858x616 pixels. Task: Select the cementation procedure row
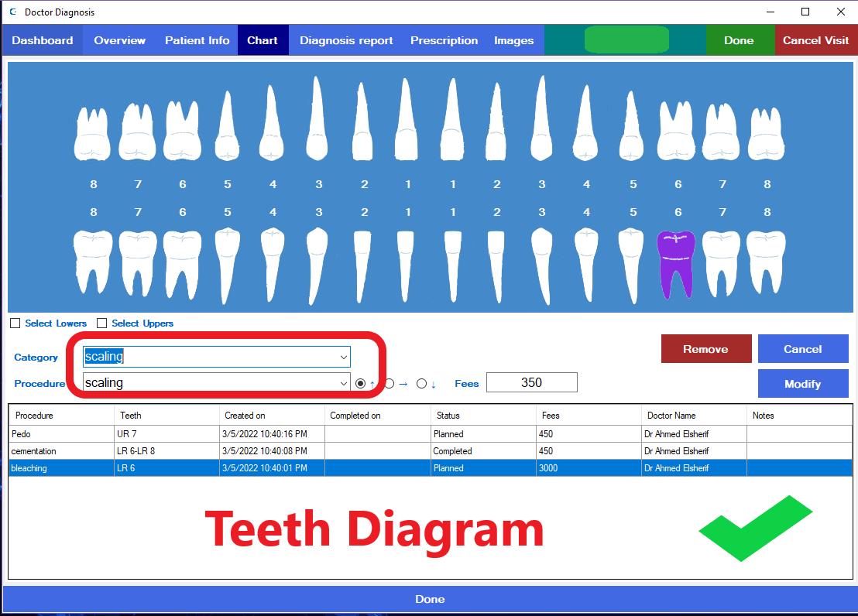(430, 451)
